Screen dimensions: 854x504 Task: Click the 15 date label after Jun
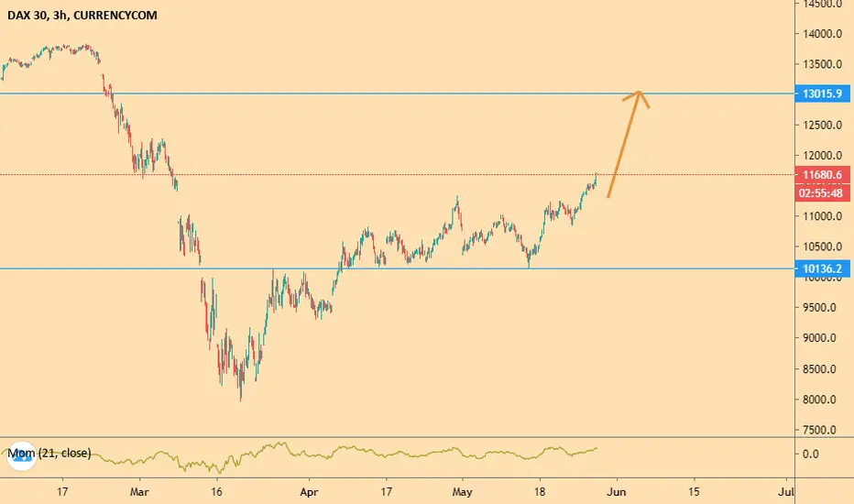pos(694,492)
